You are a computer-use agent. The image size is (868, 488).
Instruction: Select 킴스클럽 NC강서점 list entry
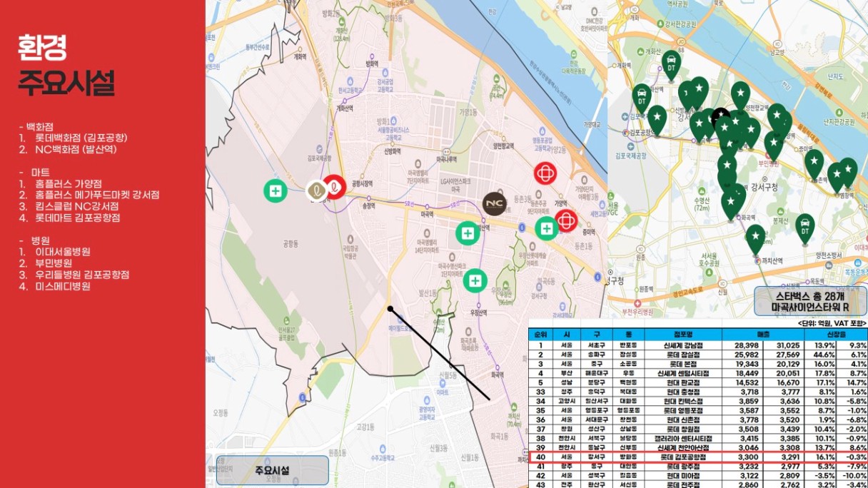(77, 206)
